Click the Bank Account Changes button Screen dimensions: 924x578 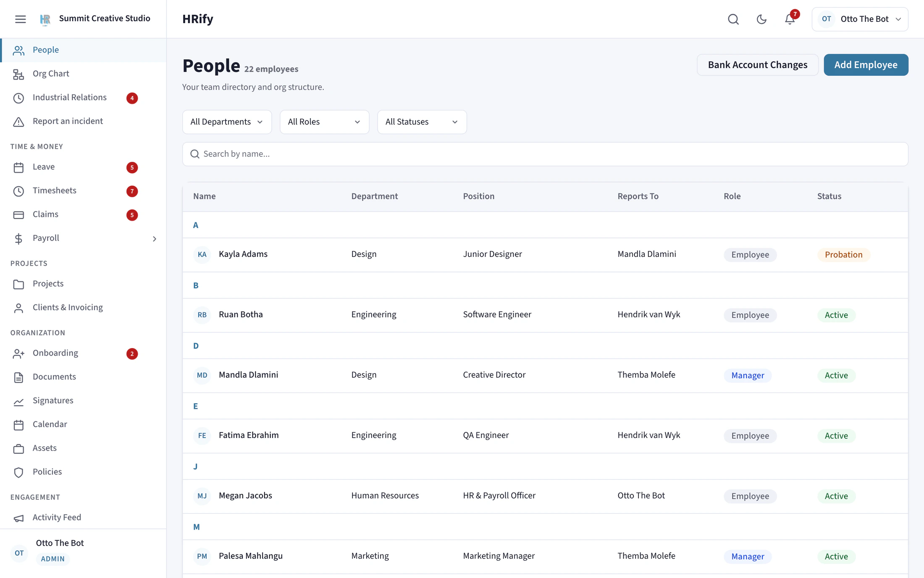pyautogui.click(x=757, y=65)
